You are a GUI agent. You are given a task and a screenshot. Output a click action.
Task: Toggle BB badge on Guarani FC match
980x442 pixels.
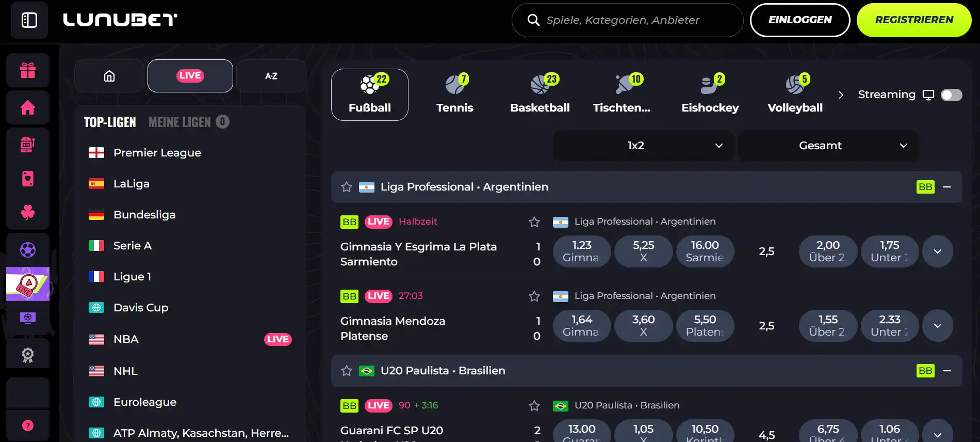point(350,406)
